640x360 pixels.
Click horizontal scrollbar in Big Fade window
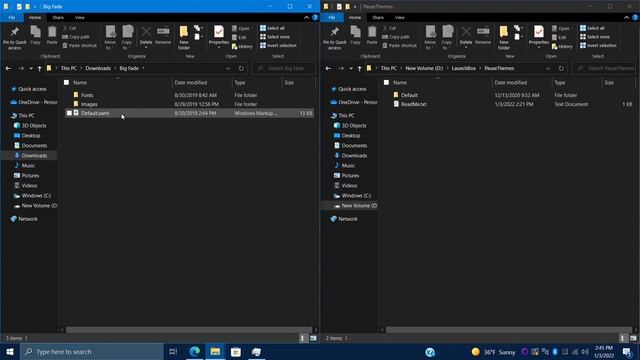(189, 329)
